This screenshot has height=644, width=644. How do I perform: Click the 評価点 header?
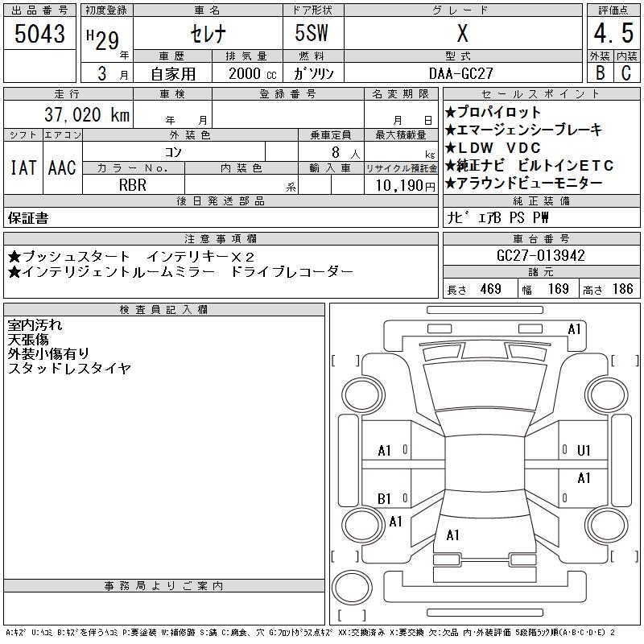click(613, 10)
